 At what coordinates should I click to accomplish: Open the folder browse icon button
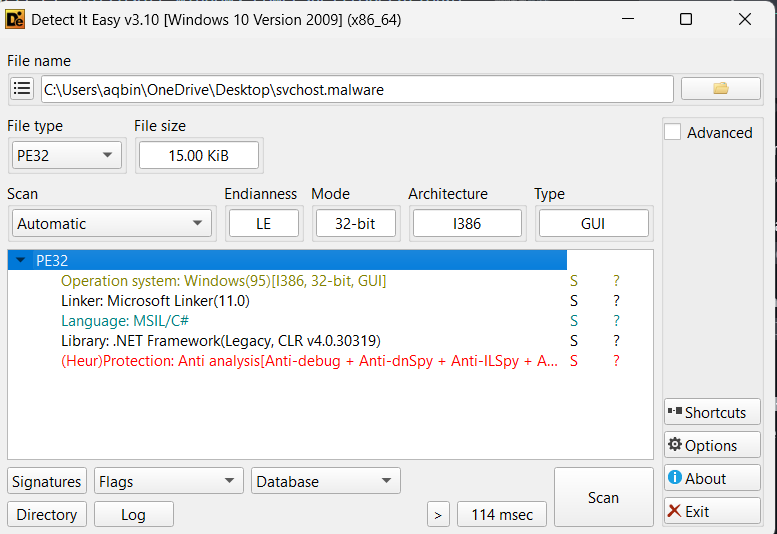click(720, 89)
